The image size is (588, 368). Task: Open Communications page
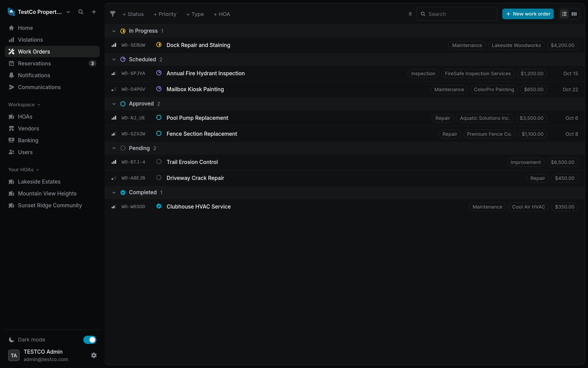point(52,87)
